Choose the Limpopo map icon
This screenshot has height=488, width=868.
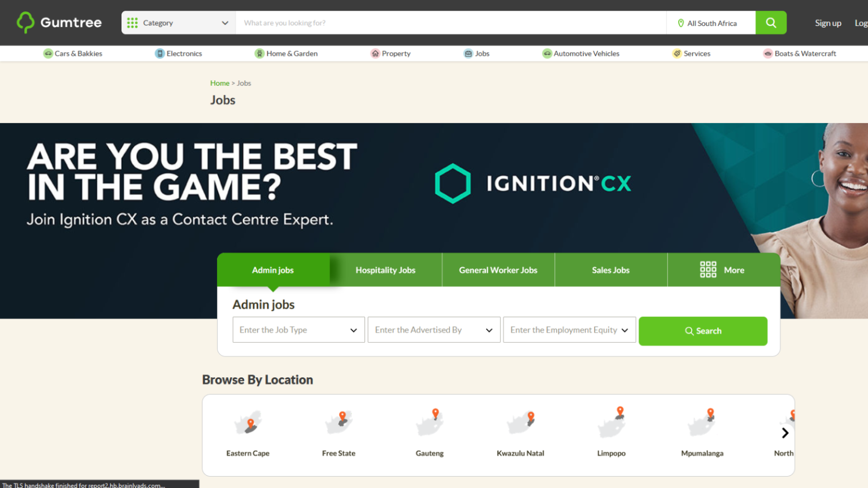(x=611, y=423)
